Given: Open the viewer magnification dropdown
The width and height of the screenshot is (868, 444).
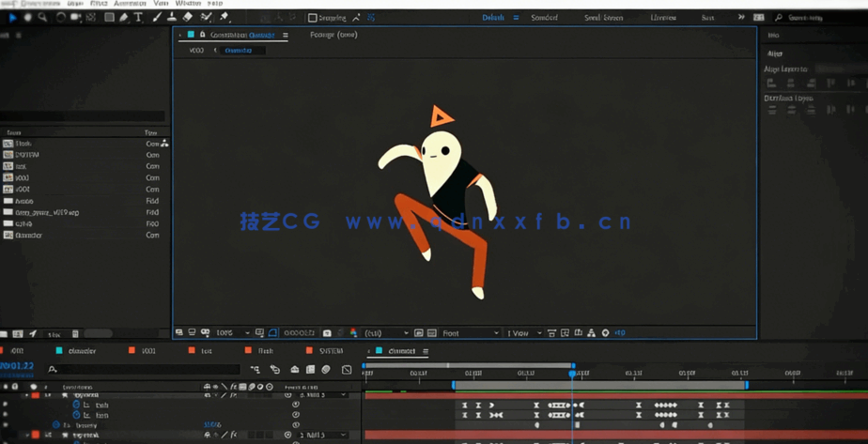Looking at the screenshot, I should pyautogui.click(x=232, y=333).
